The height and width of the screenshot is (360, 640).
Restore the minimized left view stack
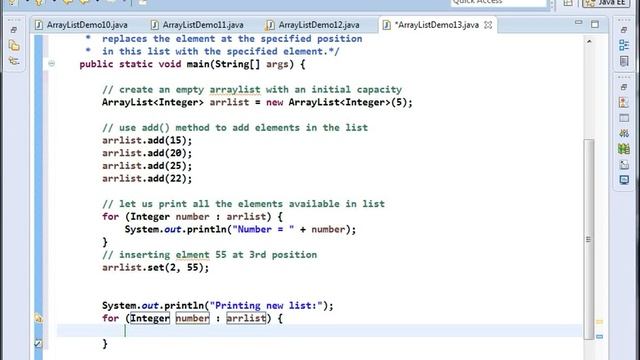[13, 30]
